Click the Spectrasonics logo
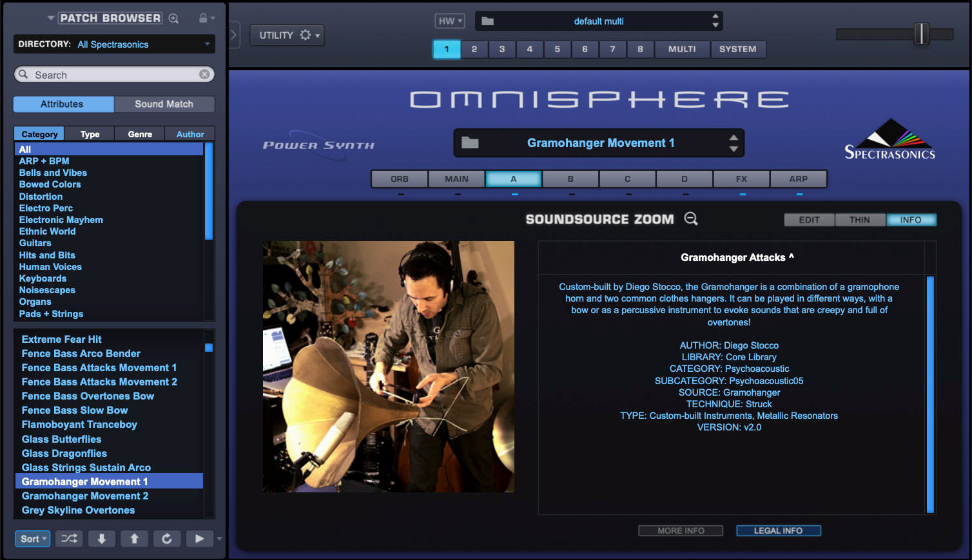This screenshot has width=972, height=560. (x=890, y=139)
